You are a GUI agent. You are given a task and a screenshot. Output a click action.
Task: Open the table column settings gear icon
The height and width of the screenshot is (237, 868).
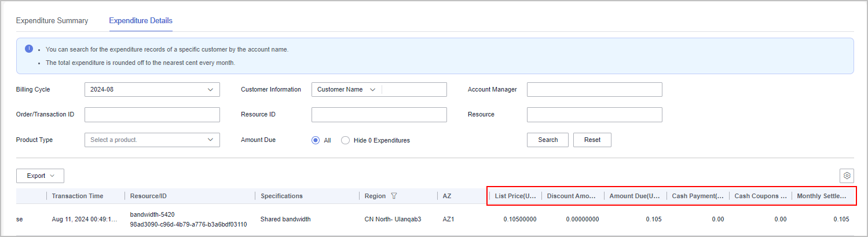coord(847,176)
